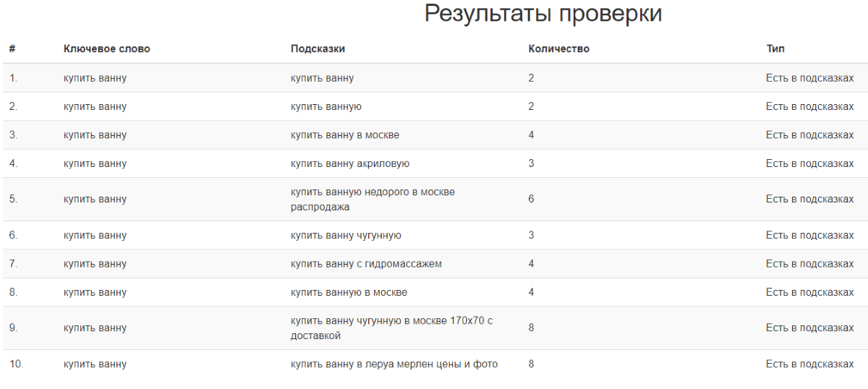
Task: Select the "Подсказки" column header
Action: 318,49
